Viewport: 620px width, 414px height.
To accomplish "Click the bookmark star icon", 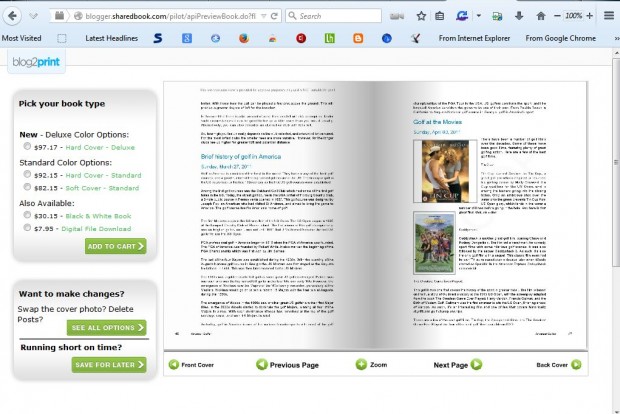I will click(x=421, y=16).
